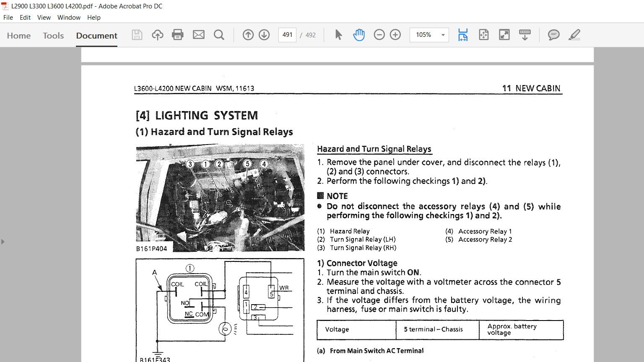Click 'From Main Switch AC Terminal' text
The width and height of the screenshot is (644, 362).
pyautogui.click(x=377, y=351)
